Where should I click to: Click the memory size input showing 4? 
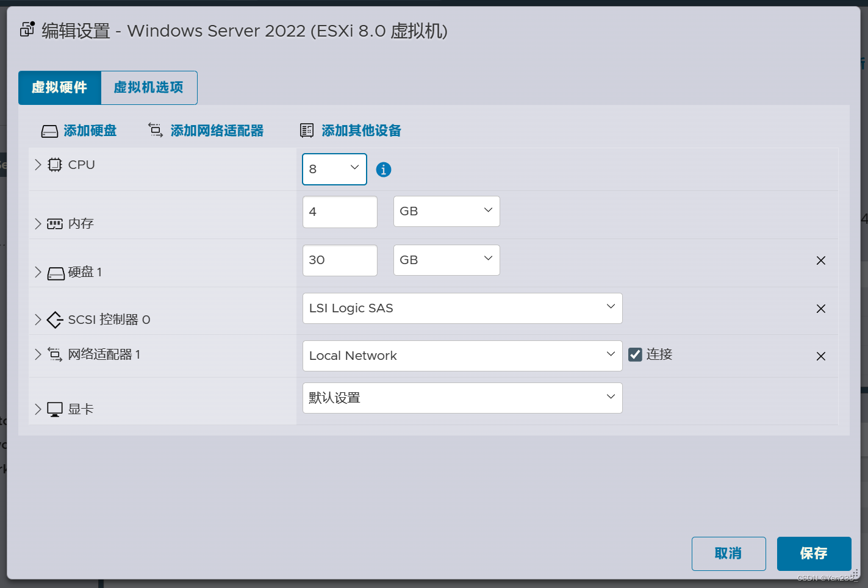coord(340,212)
